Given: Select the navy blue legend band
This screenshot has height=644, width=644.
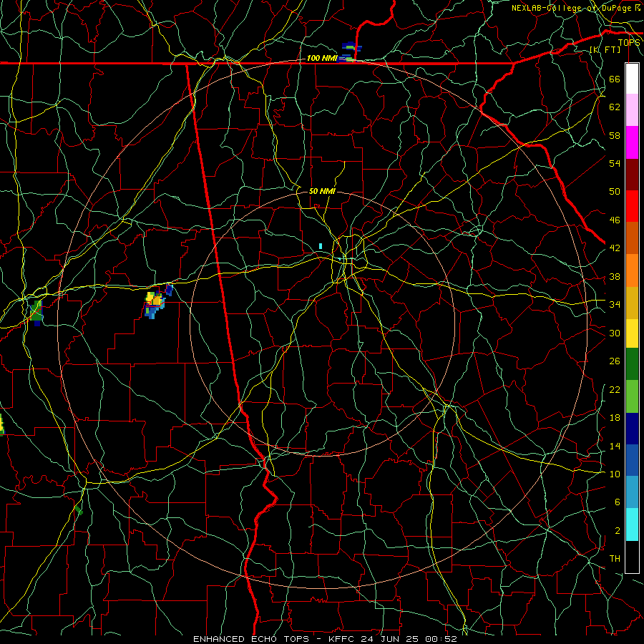Looking at the screenshot, I should (632, 429).
